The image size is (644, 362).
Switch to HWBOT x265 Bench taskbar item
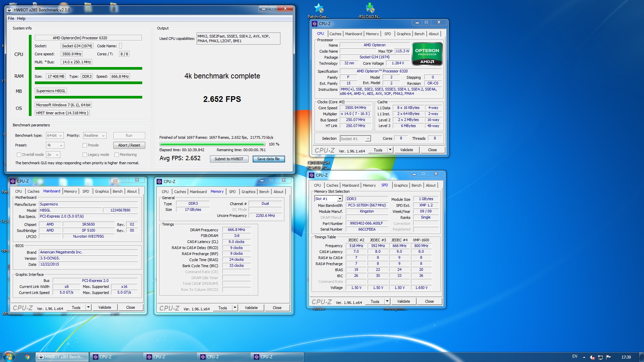(x=62, y=357)
